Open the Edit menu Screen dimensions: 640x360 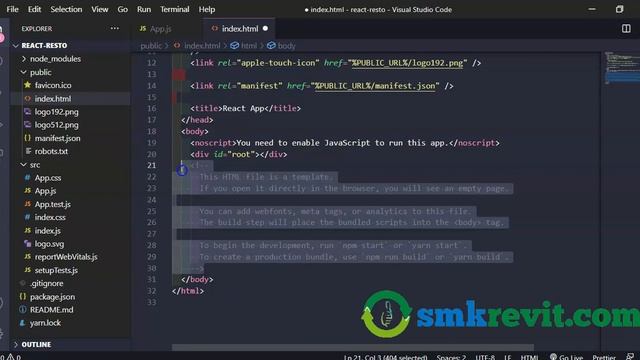click(34, 9)
